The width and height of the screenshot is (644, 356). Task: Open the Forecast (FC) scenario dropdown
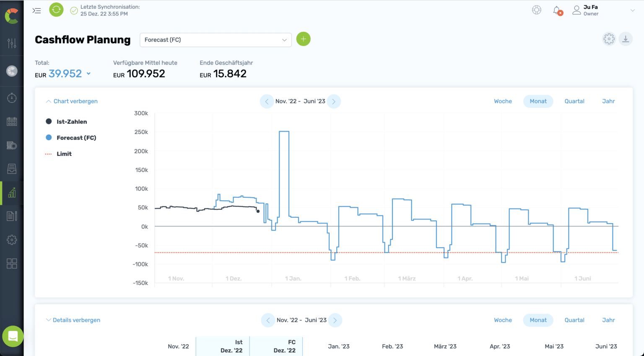point(216,40)
